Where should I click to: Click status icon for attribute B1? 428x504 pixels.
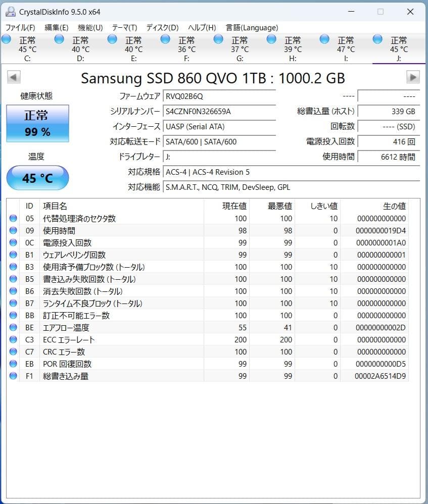(x=13, y=255)
